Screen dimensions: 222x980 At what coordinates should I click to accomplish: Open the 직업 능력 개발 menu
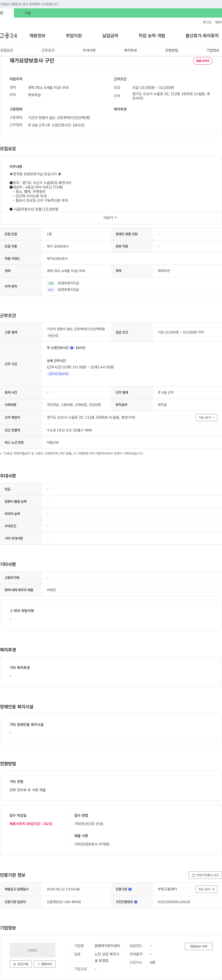coord(152,36)
